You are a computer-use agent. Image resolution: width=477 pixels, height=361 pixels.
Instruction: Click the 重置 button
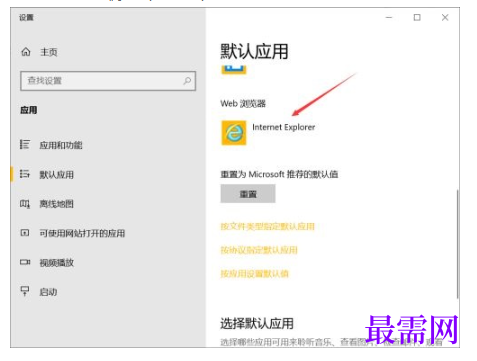pos(248,194)
